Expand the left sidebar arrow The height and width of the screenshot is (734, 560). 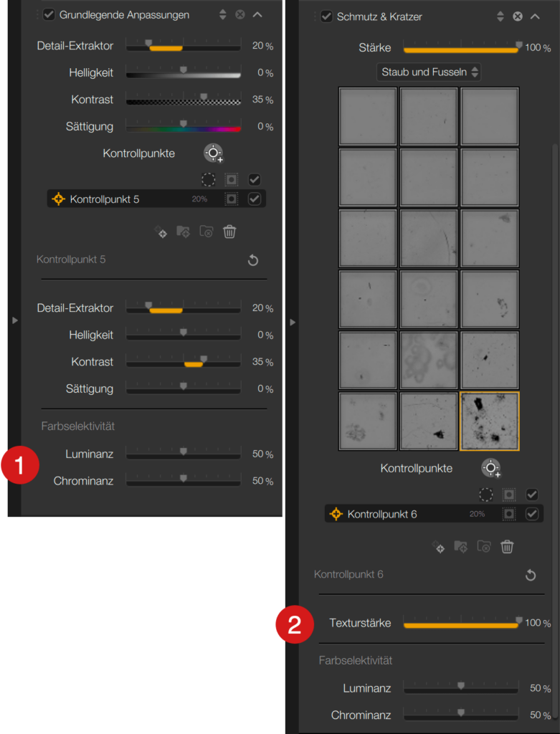click(15, 320)
